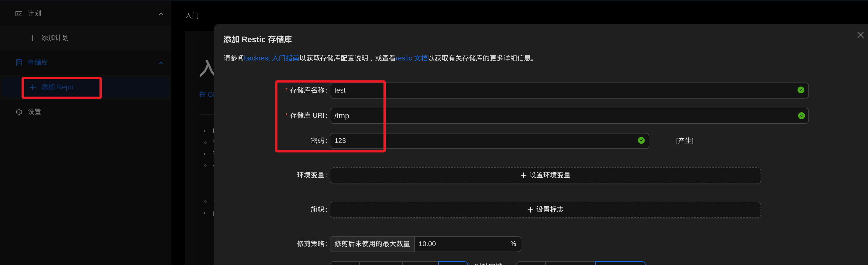Image resolution: width=868 pixels, height=265 pixels.
Task: Collapse the 存储库 section chevron
Action: pos(161,63)
